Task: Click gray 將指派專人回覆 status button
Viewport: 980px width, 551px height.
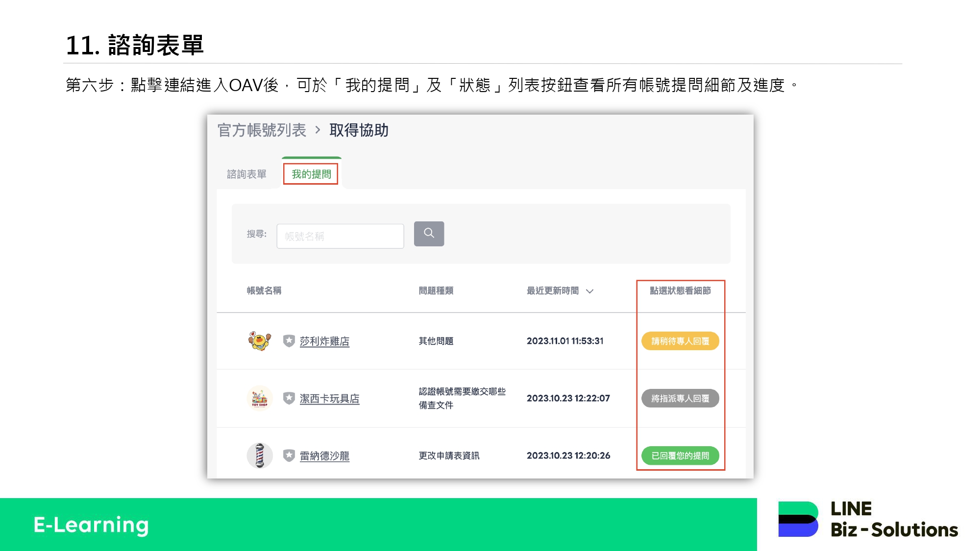Action: point(680,398)
